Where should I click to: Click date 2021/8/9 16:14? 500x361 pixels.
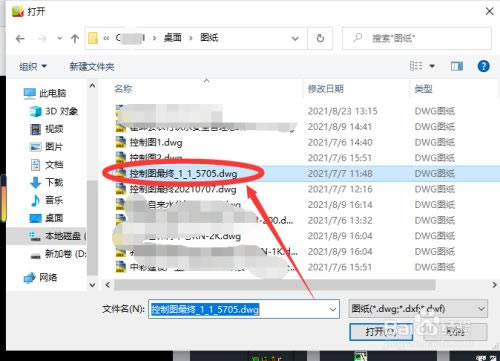(x=340, y=204)
